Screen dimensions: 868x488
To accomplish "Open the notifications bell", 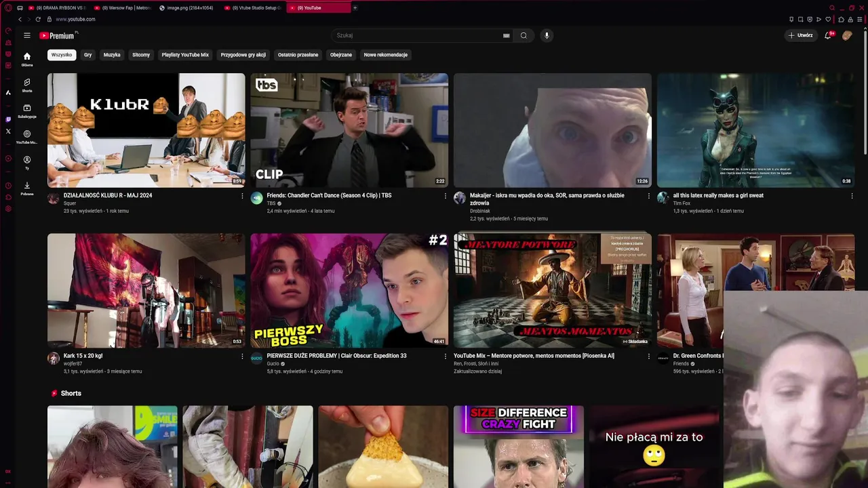I will click(828, 35).
